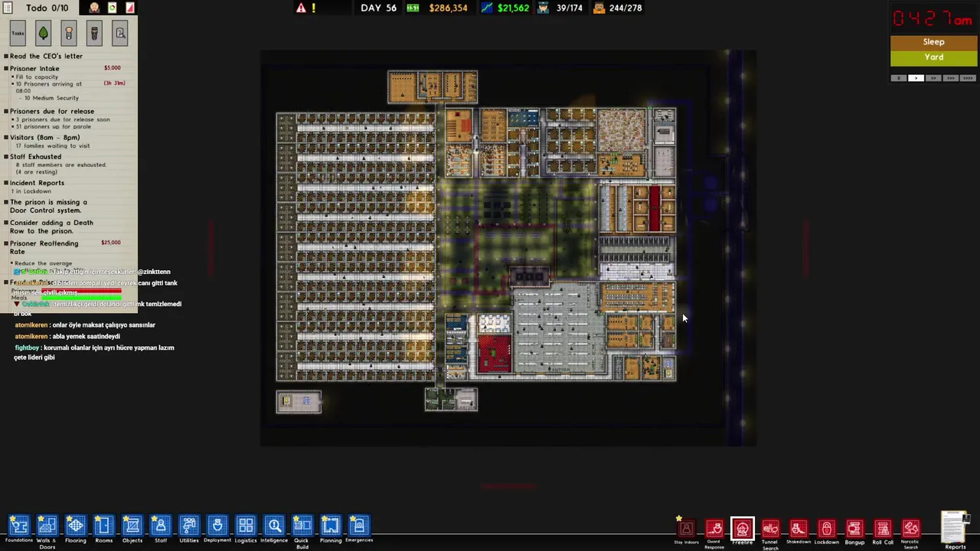
Task: Set game speed to quadruple fast-forward
Action: click(x=967, y=78)
